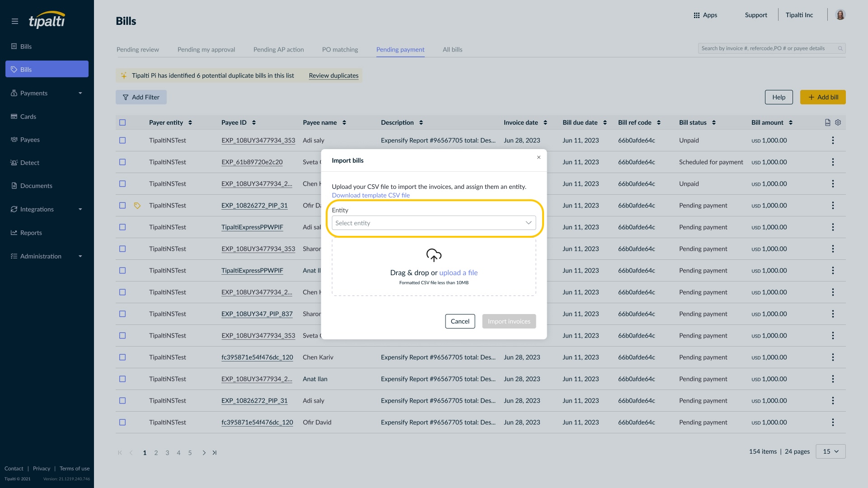Screen dimensions: 868x488
Task: Click the tag icon on EXP_10826272_PIP_31 row
Action: click(x=137, y=206)
